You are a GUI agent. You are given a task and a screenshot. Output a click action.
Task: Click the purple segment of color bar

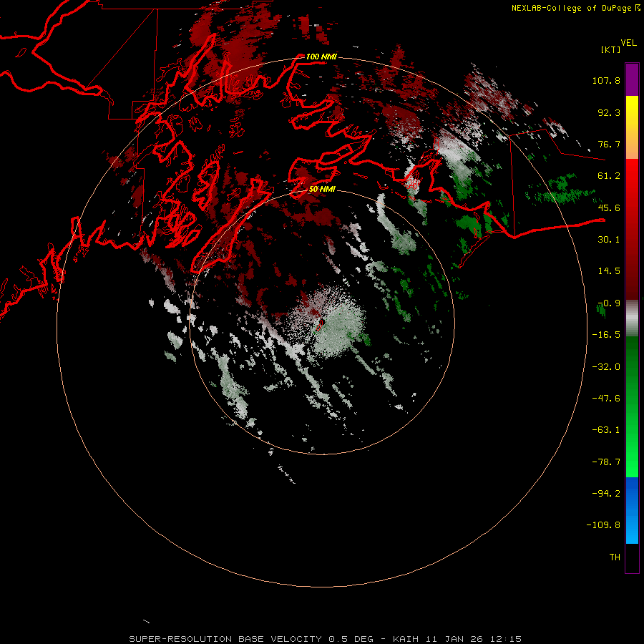(632, 79)
